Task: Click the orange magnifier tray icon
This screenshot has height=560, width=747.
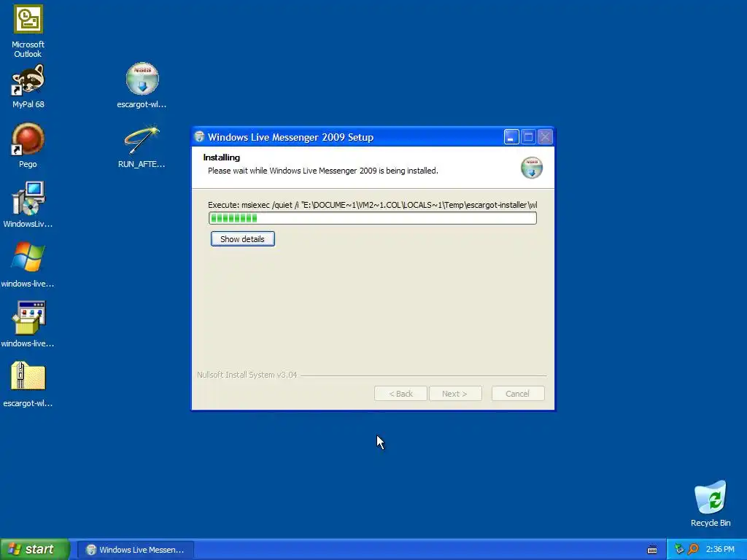Action: [693, 550]
